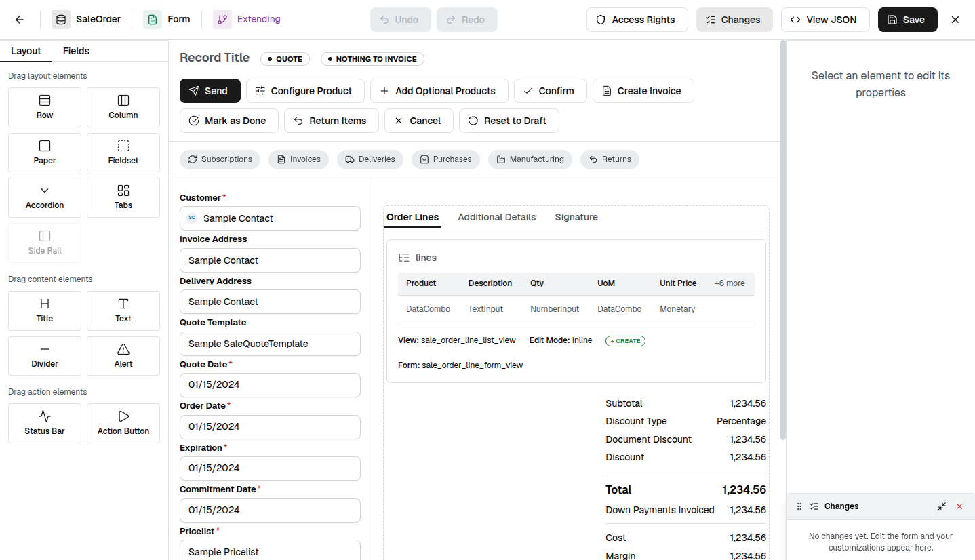Screen dimensions: 975x560
Task: Select the Subscriptions smart button
Action: [x=220, y=159]
